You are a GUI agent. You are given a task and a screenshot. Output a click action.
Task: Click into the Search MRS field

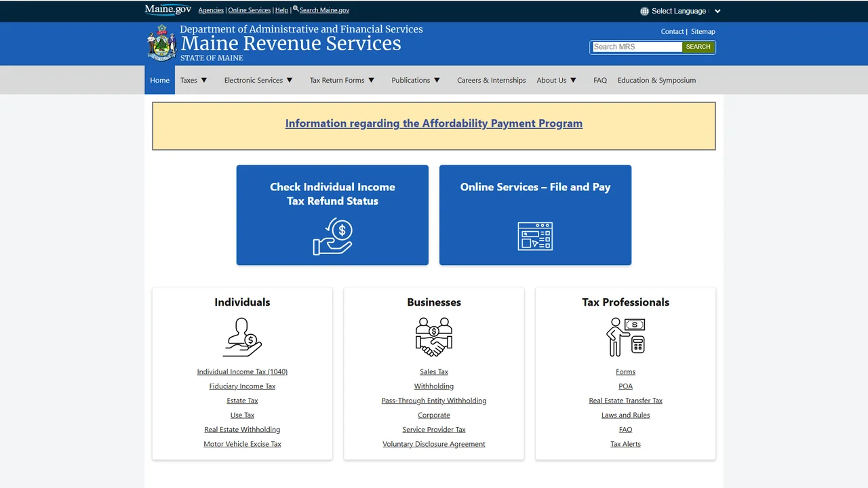[637, 47]
